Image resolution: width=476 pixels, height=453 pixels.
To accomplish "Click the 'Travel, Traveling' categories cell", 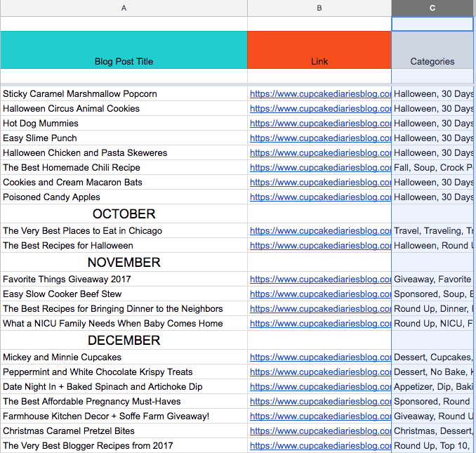I will [x=432, y=231].
